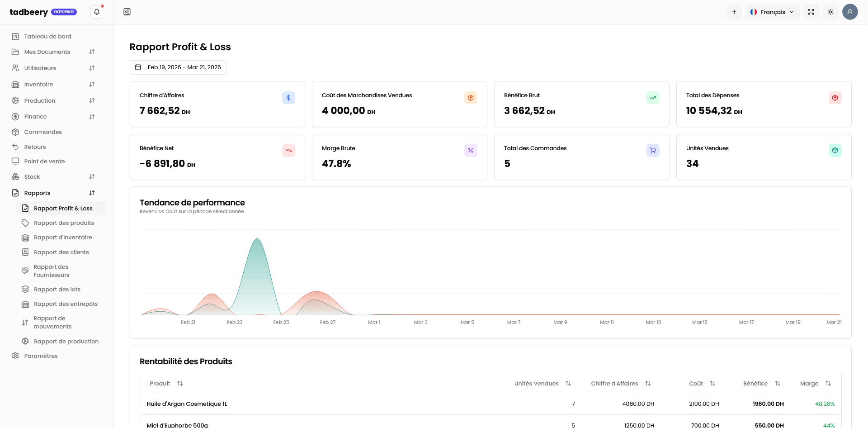Click the Commandes package icon
This screenshot has height=428, width=868.
(x=15, y=132)
